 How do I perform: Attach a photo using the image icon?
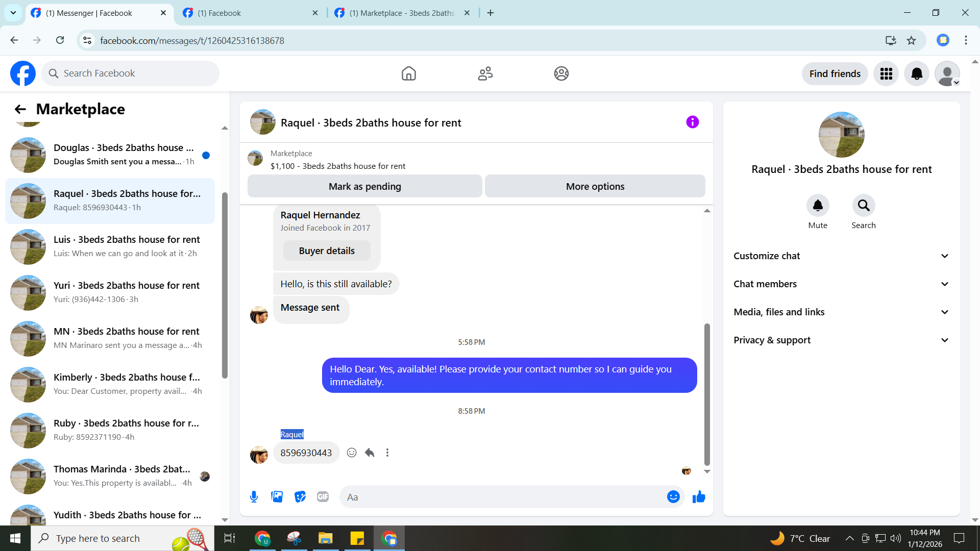[277, 496]
